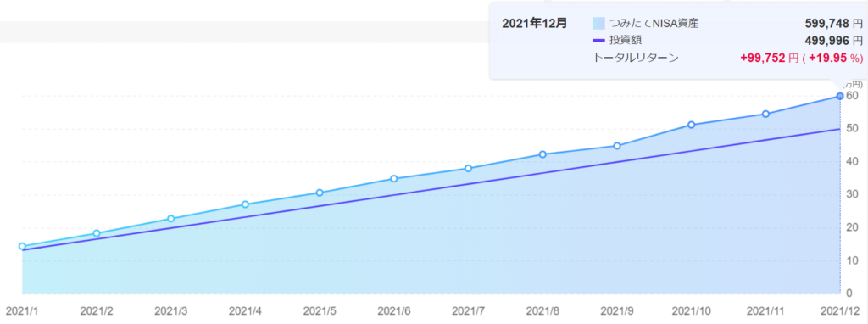Click the トータルリターン label in tooltip
868x324 pixels.
pyautogui.click(x=636, y=57)
